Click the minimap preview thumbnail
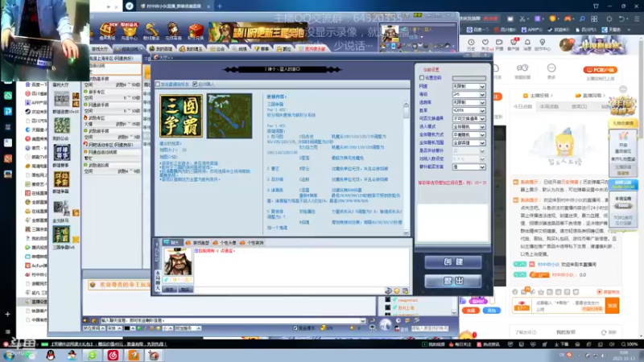The width and height of the screenshot is (644, 362). coord(229,116)
